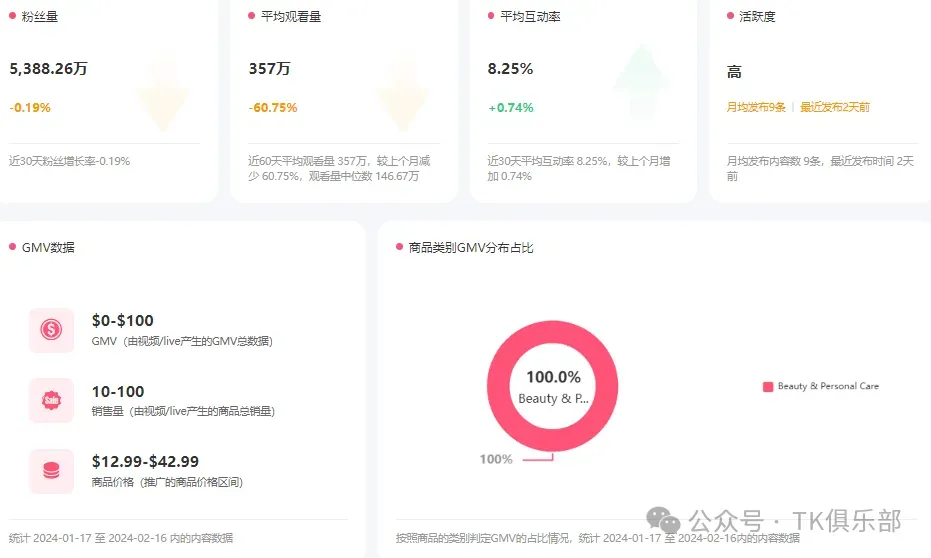Click the pink bullet dot beside GMV数据

pos(12,247)
